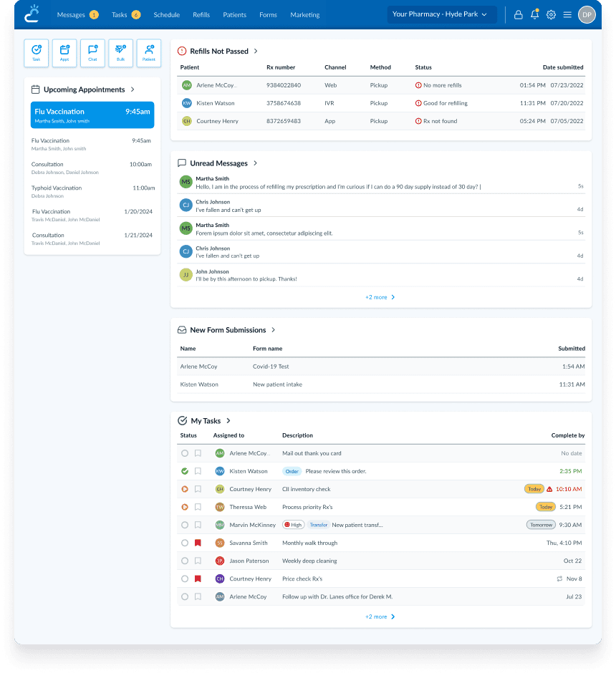
Task: Click the error icon beside Rx not found
Action: (x=418, y=121)
